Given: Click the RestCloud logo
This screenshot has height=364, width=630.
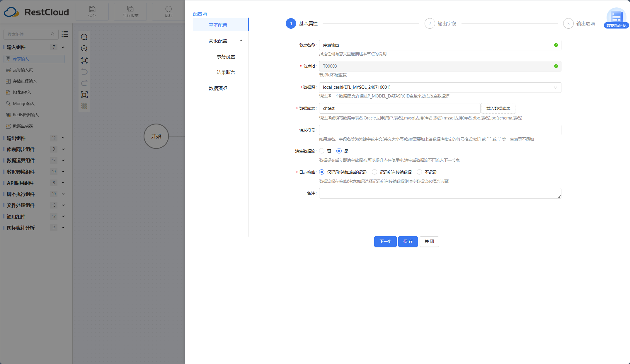Looking at the screenshot, I should [x=36, y=12].
